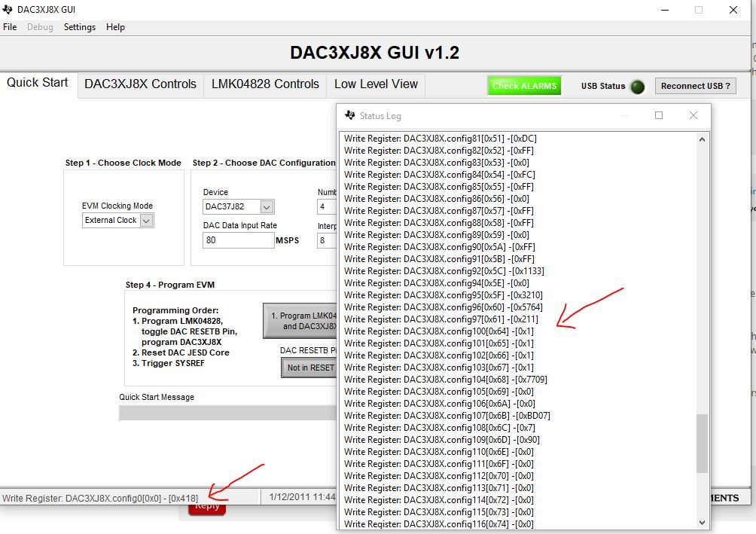The width and height of the screenshot is (756, 534).
Task: Select log line config96[0x60] -[0x5764]
Action: click(443, 307)
